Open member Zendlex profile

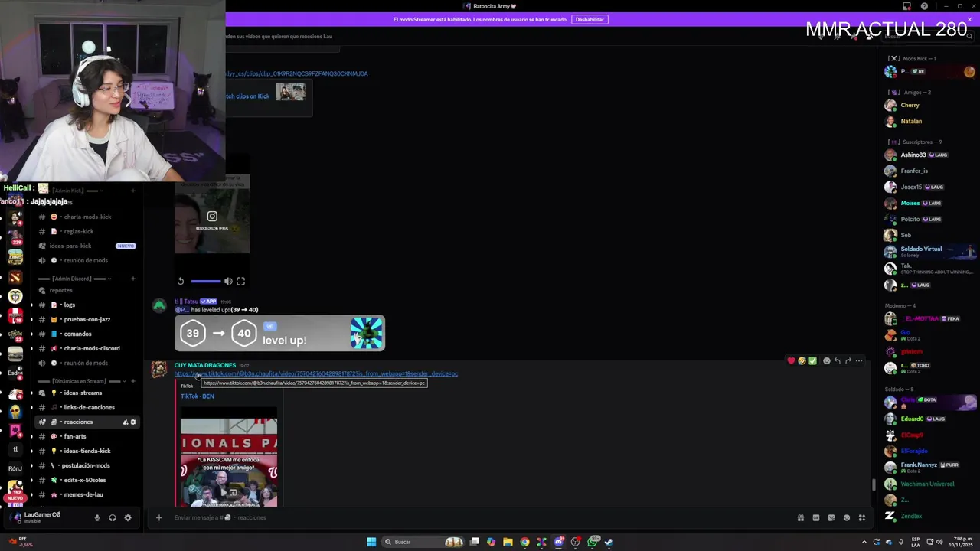[x=911, y=517]
